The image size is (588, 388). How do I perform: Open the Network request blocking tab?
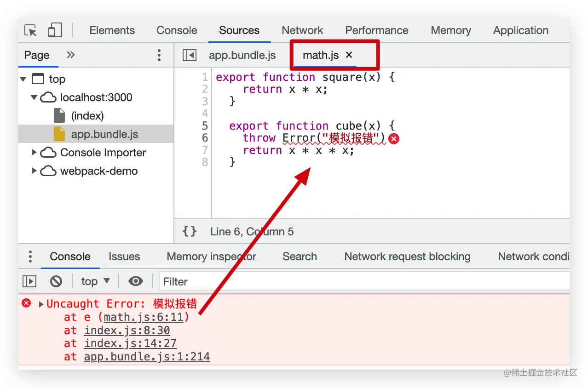pos(407,257)
